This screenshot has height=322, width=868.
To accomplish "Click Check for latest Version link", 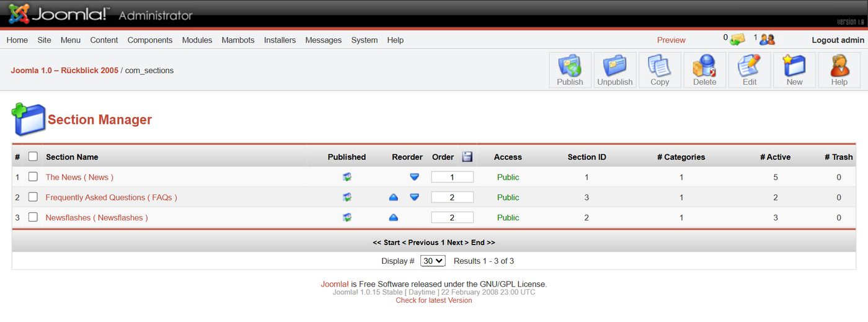I will pos(434,300).
